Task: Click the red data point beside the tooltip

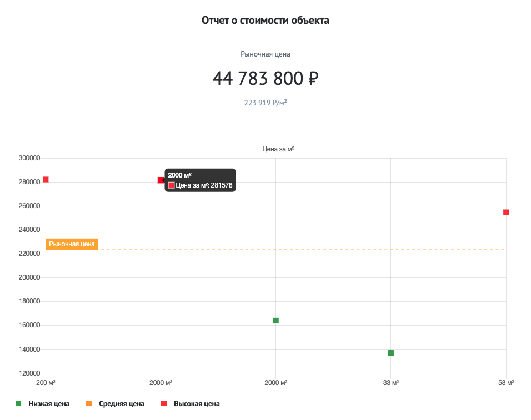Action: (161, 180)
